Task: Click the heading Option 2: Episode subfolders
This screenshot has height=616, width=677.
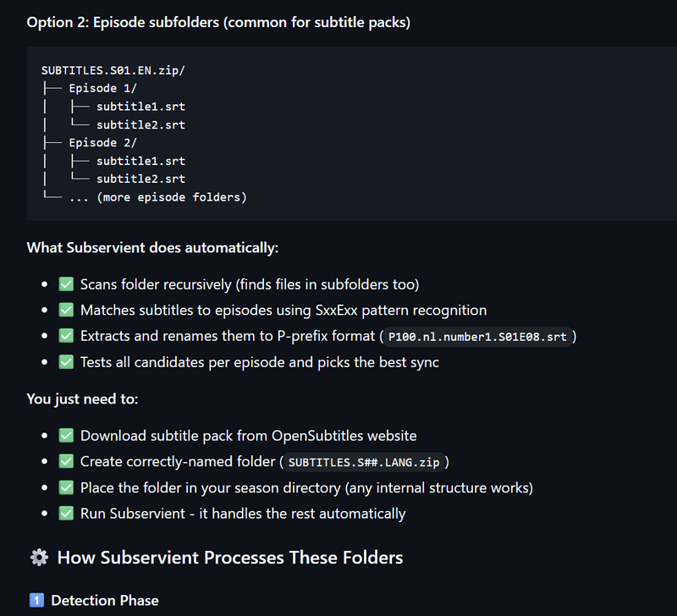Action: coord(218,23)
